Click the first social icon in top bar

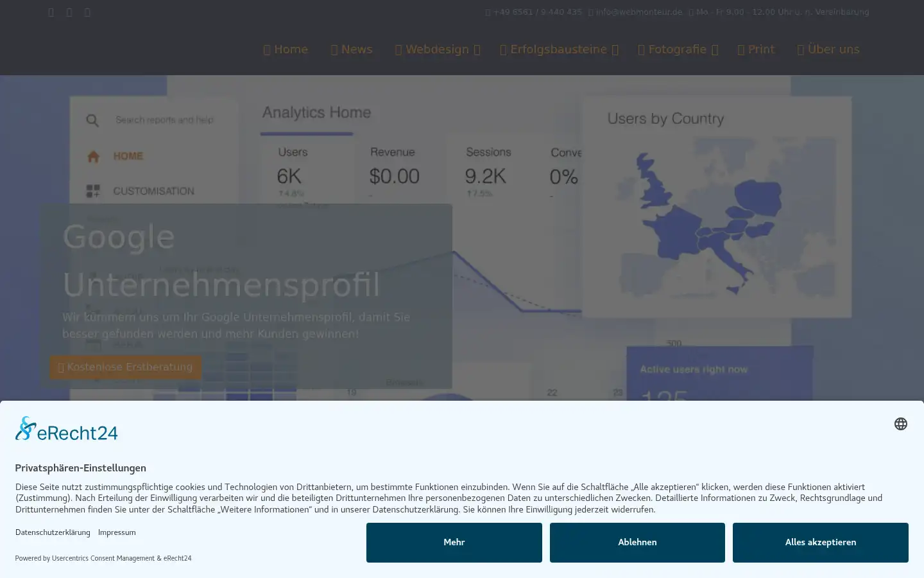pyautogui.click(x=51, y=12)
